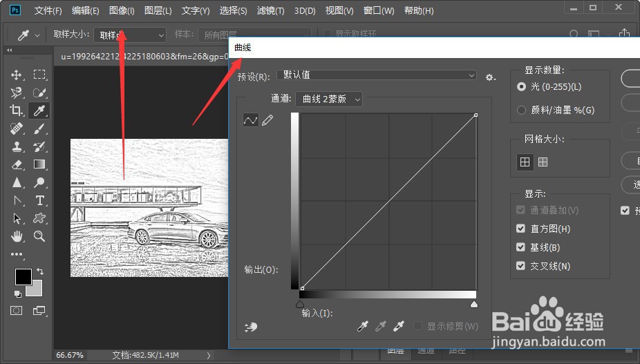Image resolution: width=640 pixels, height=364 pixels.
Task: Open the Layer (图层) menu
Action: click(158, 10)
